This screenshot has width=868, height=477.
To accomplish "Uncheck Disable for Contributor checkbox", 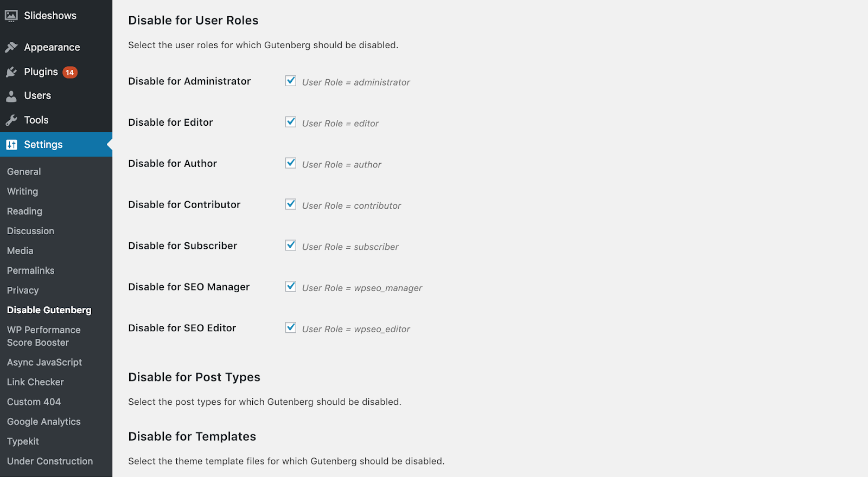I will 291,205.
